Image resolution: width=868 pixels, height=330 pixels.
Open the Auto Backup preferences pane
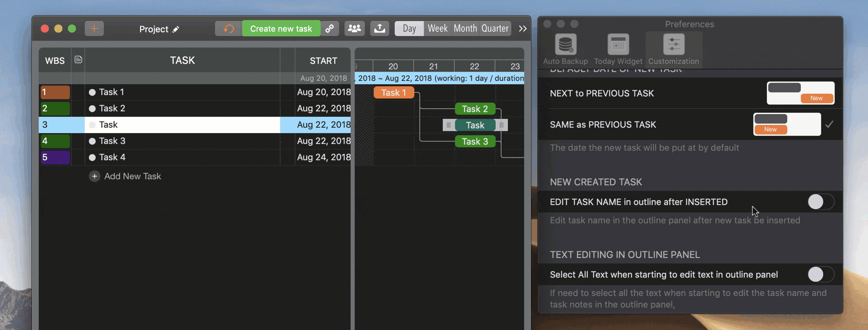point(566,49)
